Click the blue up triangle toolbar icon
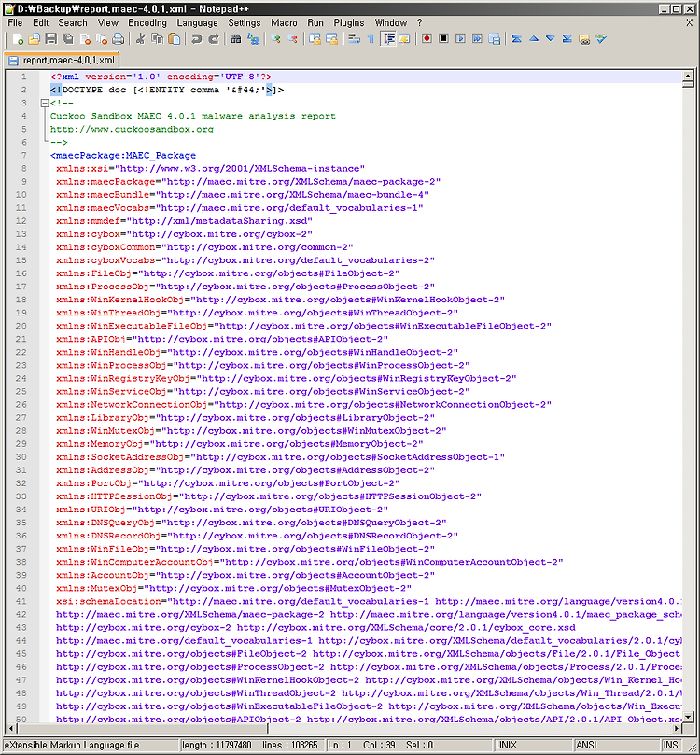The image size is (700, 755). (x=534, y=39)
